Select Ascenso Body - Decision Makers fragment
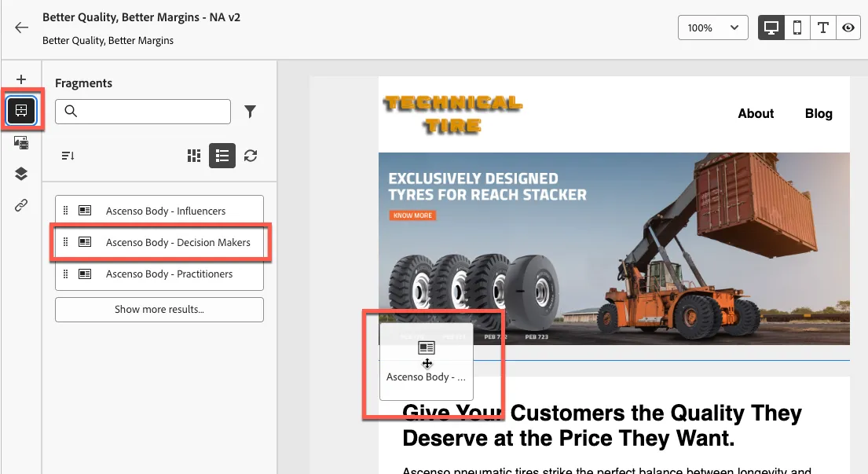The height and width of the screenshot is (474, 868). coord(159,243)
